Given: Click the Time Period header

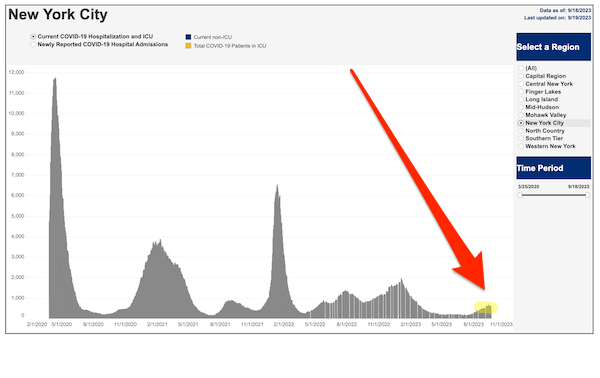Looking at the screenshot, I should click(x=553, y=168).
